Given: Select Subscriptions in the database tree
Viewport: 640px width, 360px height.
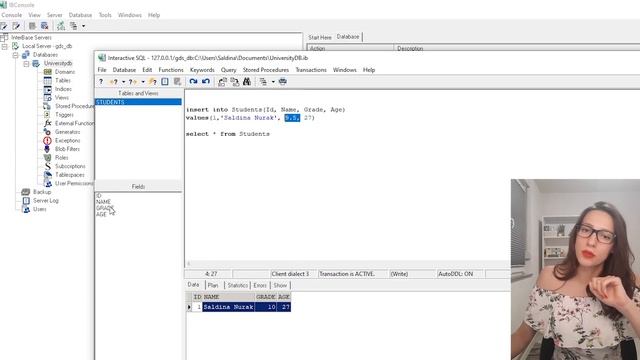Looking at the screenshot, I should (70, 166).
